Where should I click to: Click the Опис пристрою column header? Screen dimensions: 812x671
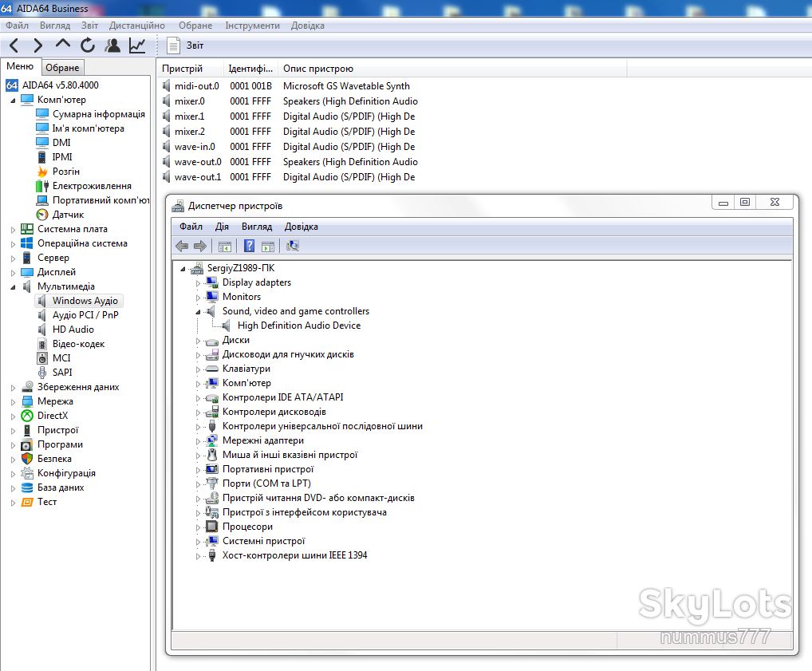point(318,69)
